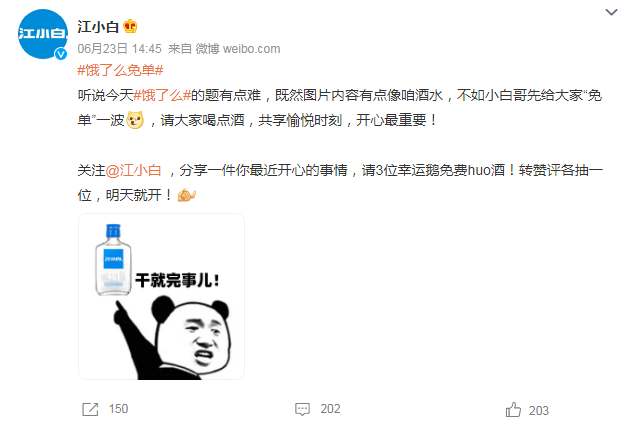Open the panda meme image thumbnail
This screenshot has height=427, width=619.
click(x=161, y=297)
